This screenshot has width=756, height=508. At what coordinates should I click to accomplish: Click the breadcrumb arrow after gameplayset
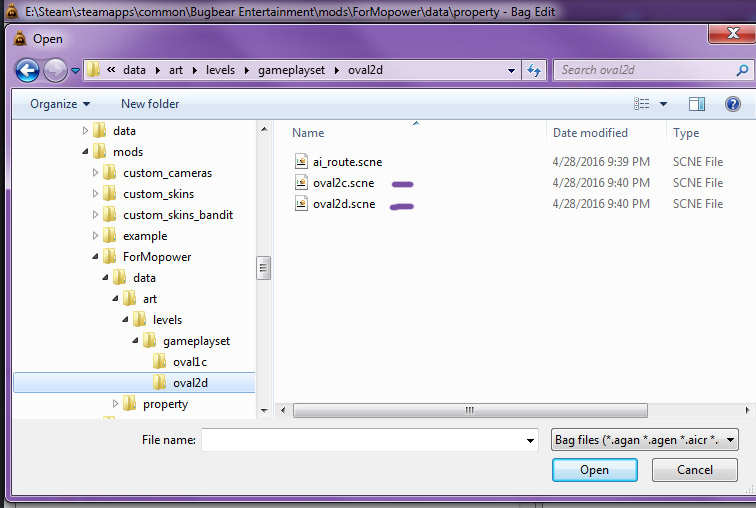tap(337, 70)
